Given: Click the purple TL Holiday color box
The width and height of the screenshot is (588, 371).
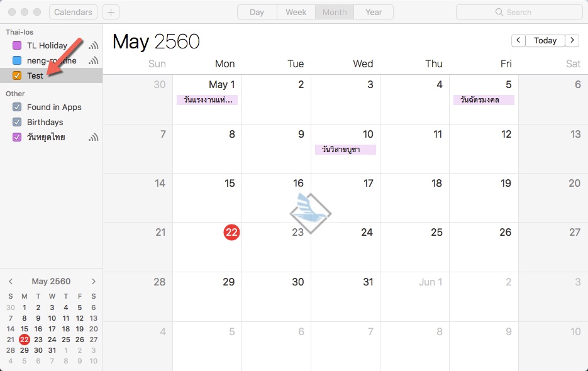Looking at the screenshot, I should click(x=17, y=45).
